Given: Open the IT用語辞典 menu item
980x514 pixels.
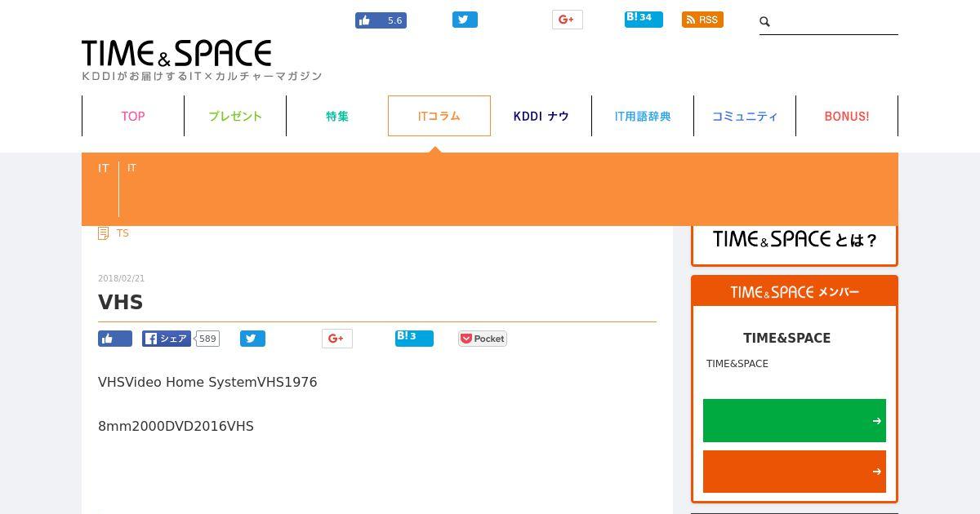Looking at the screenshot, I should [x=643, y=116].
